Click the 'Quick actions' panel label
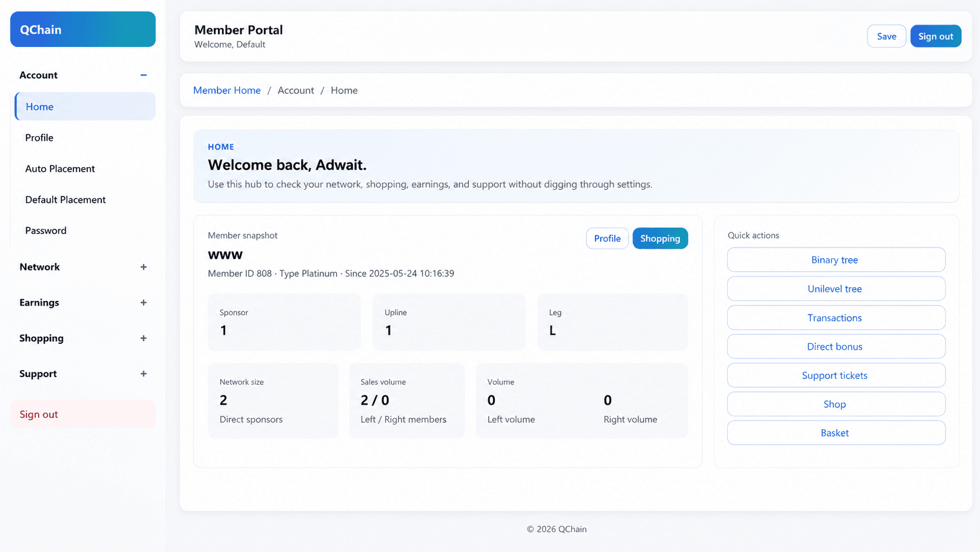This screenshot has height=552, width=980. [754, 235]
